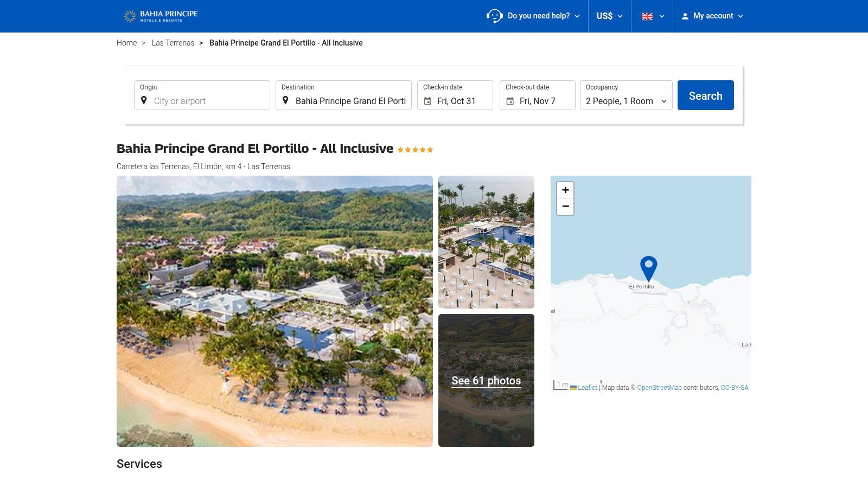868x488 pixels.
Task: Open the My account menu
Action: pos(713,16)
